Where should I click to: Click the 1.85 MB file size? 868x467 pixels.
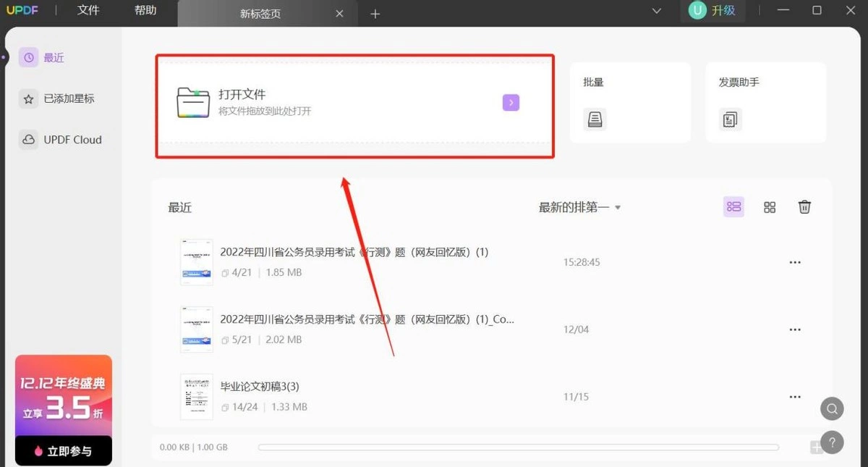point(284,273)
